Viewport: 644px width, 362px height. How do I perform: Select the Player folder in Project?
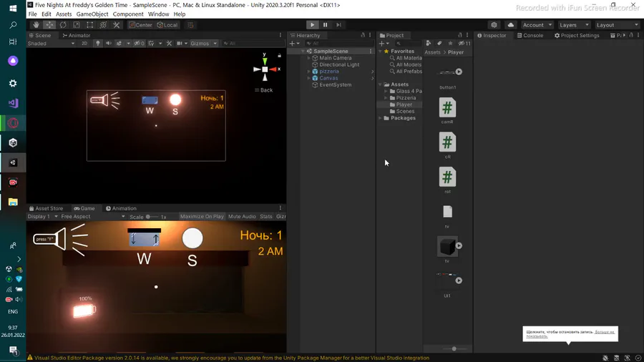pos(404,104)
